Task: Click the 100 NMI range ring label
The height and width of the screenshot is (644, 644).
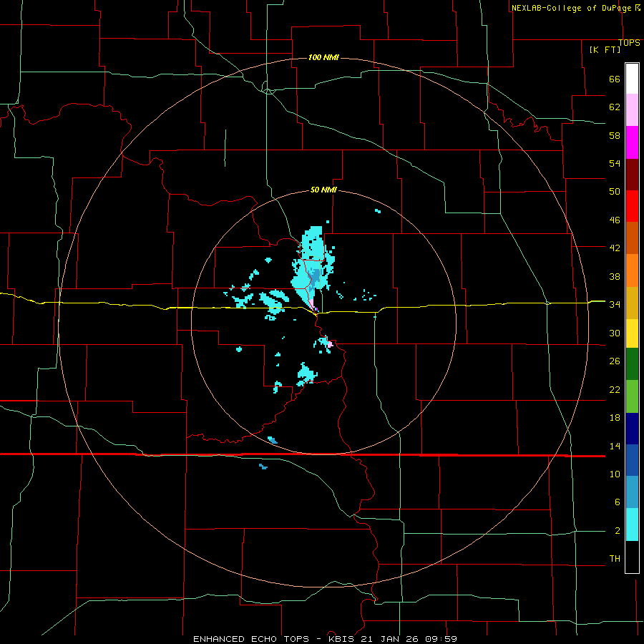Action: click(323, 57)
